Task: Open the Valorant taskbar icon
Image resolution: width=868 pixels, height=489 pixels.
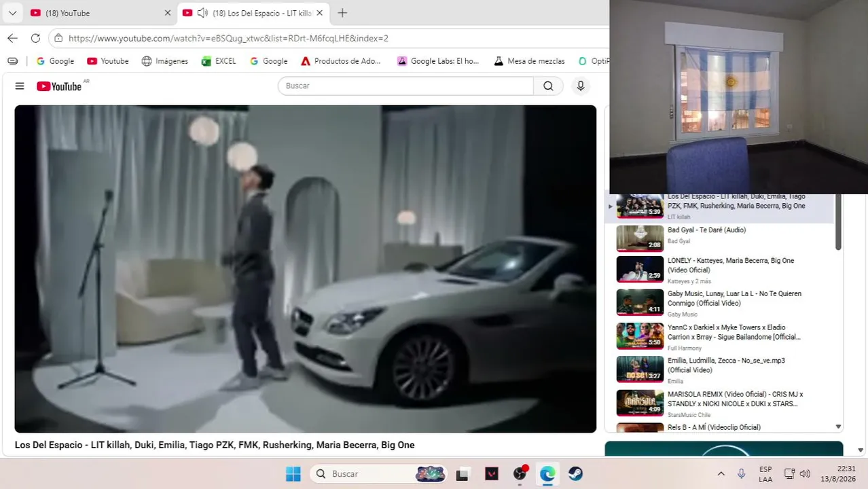Action: (491, 473)
